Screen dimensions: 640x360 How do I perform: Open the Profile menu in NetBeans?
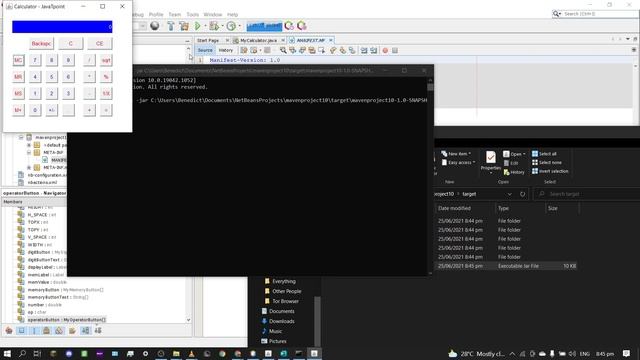156,14
